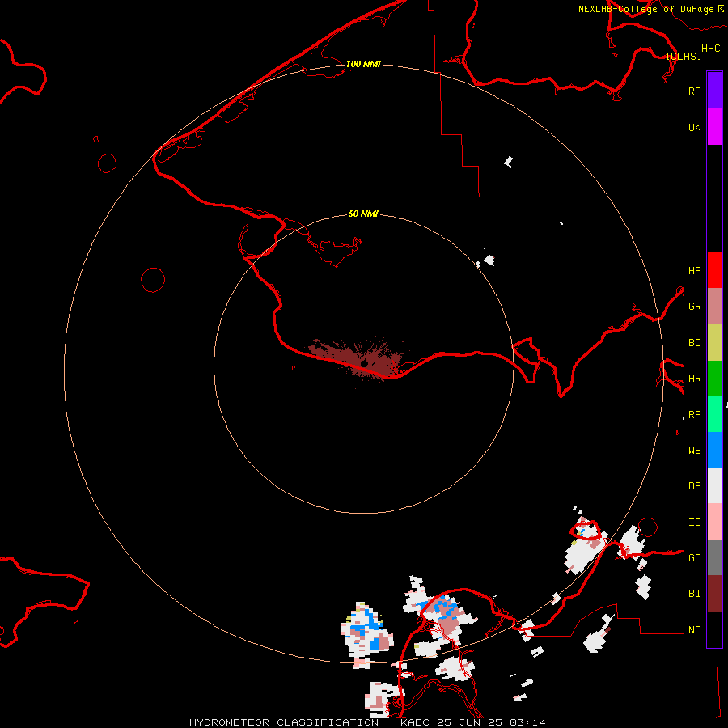The height and width of the screenshot is (728, 728).
Task: Click the HA legend label
Action: point(694,270)
